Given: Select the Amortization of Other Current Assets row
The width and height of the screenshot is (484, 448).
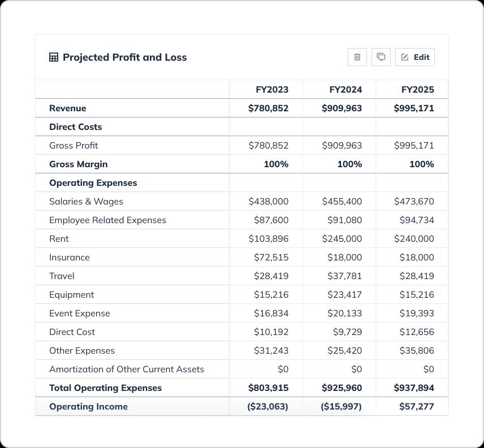Looking at the screenshot, I should pos(126,369).
